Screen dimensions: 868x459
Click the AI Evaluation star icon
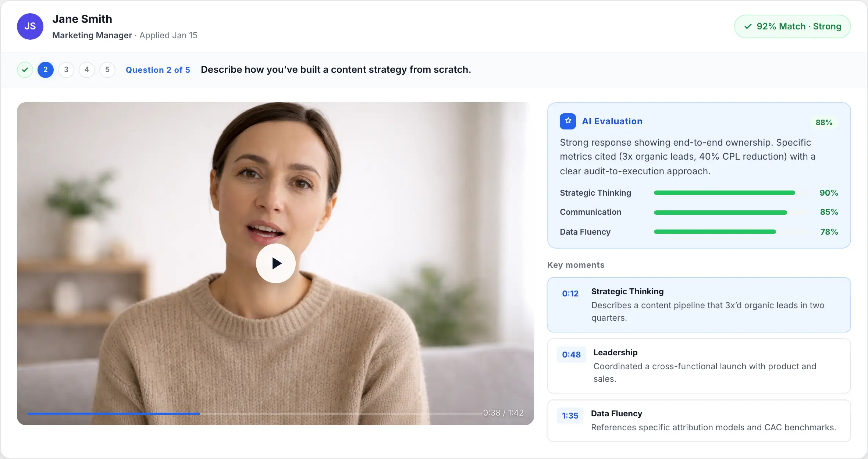(568, 121)
